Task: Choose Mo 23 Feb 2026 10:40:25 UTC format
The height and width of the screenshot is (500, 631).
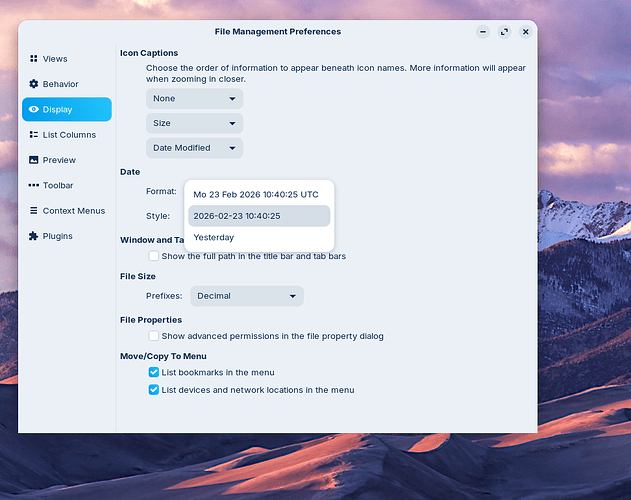Action: (x=259, y=194)
